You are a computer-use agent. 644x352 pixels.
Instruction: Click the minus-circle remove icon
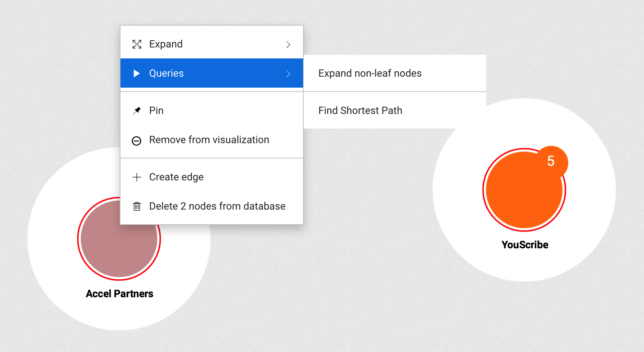[x=137, y=141]
